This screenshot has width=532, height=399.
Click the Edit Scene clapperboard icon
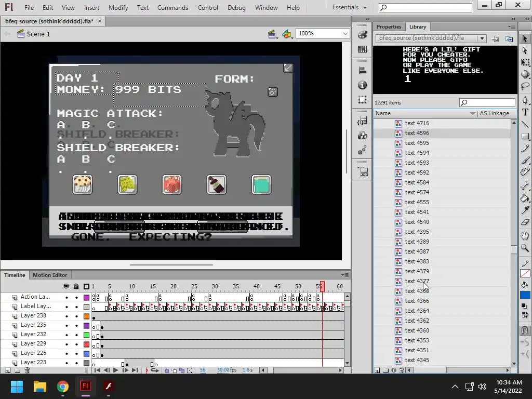(x=272, y=34)
